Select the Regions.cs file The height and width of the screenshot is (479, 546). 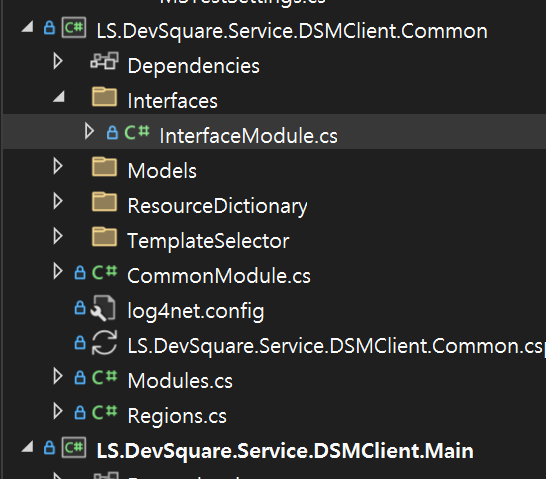[x=177, y=416]
